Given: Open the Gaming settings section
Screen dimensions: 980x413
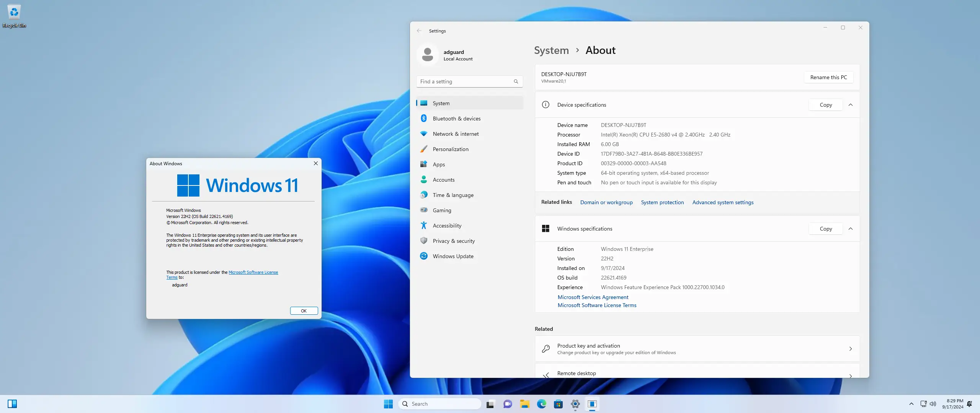Looking at the screenshot, I should pyautogui.click(x=442, y=210).
